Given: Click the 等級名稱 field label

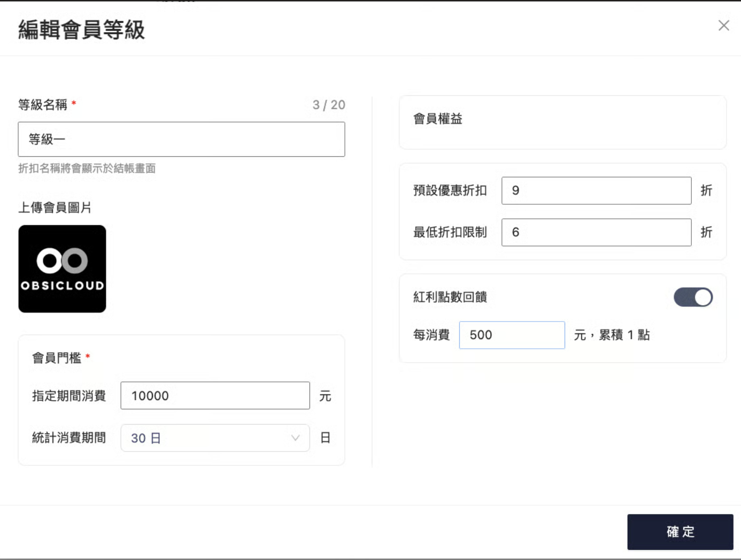Looking at the screenshot, I should tap(43, 105).
